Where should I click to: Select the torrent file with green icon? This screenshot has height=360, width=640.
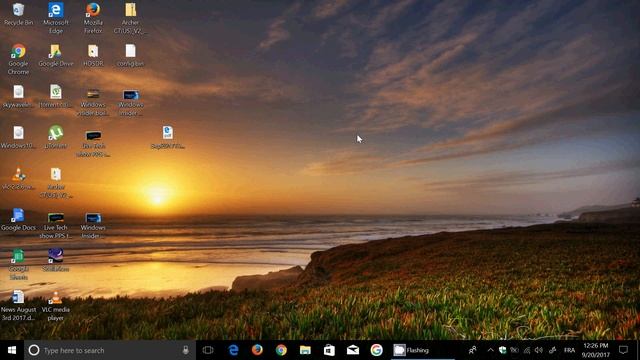[x=56, y=96]
